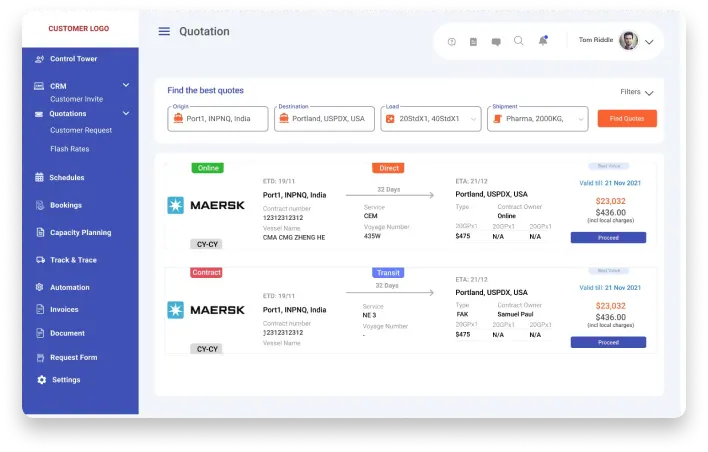Screen dimensions: 708x452
Task: Click the search magnifier icon
Action: [x=519, y=41]
